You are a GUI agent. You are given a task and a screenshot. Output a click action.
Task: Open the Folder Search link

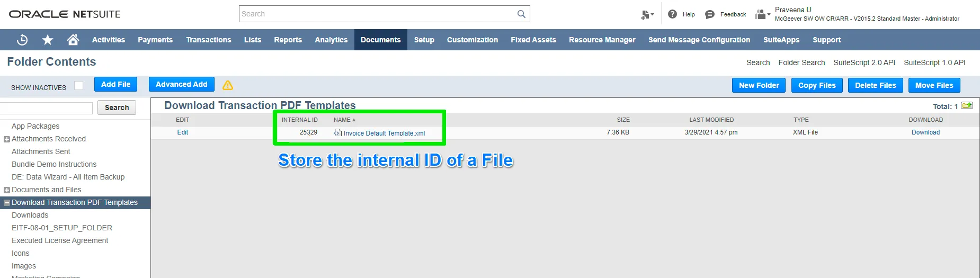pos(801,62)
